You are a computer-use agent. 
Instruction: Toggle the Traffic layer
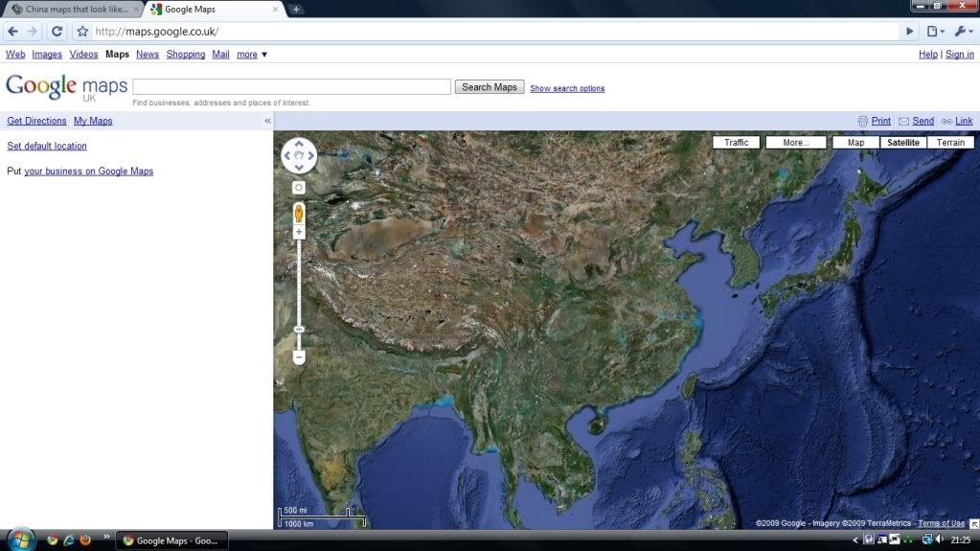(736, 143)
